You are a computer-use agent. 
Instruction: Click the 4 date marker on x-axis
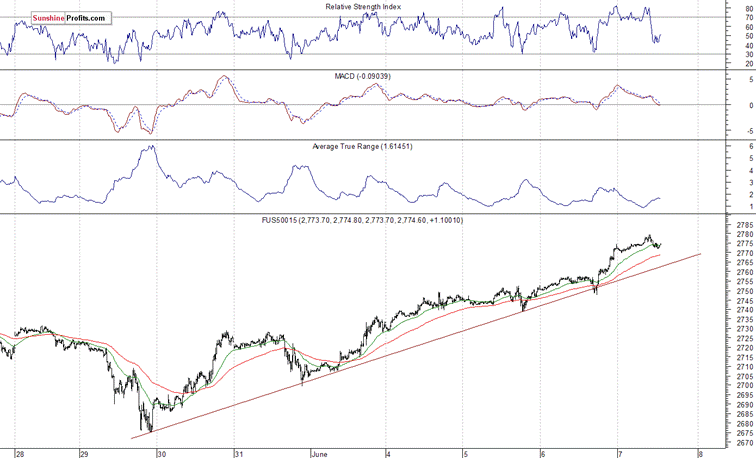pos(388,452)
